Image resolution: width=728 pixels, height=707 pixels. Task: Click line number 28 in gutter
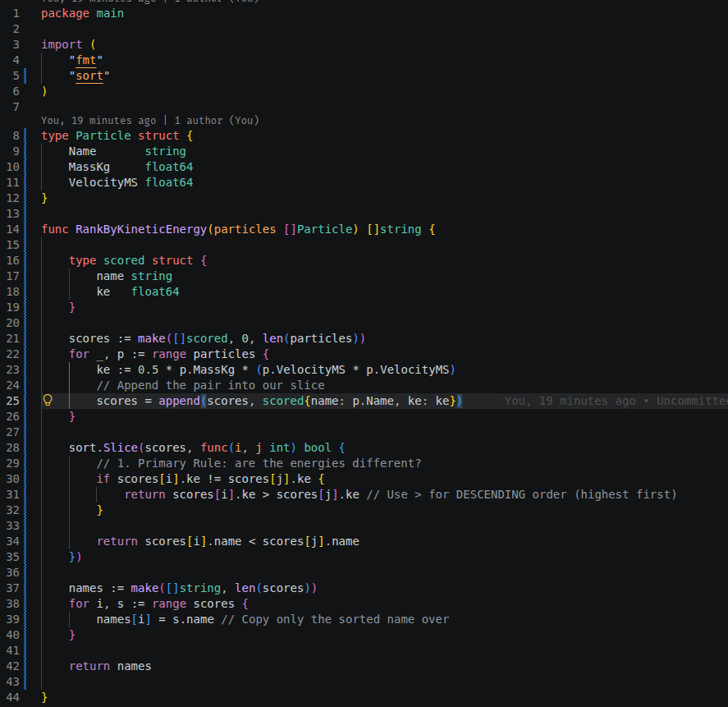tap(13, 448)
